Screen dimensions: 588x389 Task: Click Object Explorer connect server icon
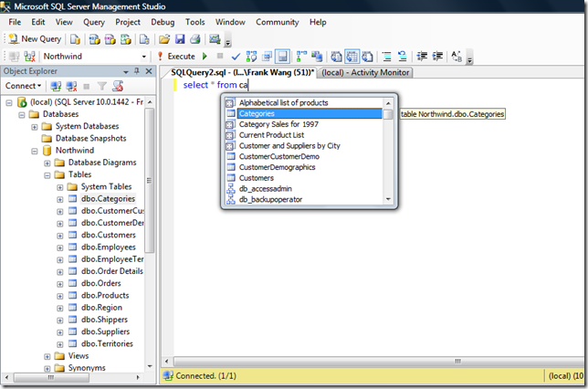tap(56, 86)
